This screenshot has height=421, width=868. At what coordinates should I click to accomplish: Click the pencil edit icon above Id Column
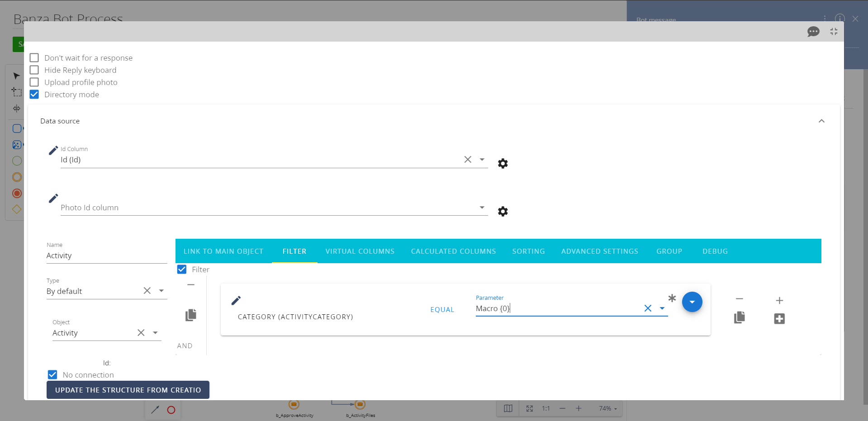click(53, 150)
